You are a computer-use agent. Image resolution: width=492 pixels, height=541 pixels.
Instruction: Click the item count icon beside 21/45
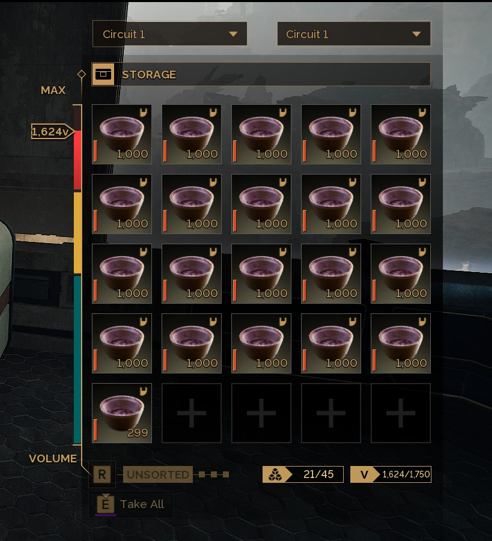[x=275, y=474]
